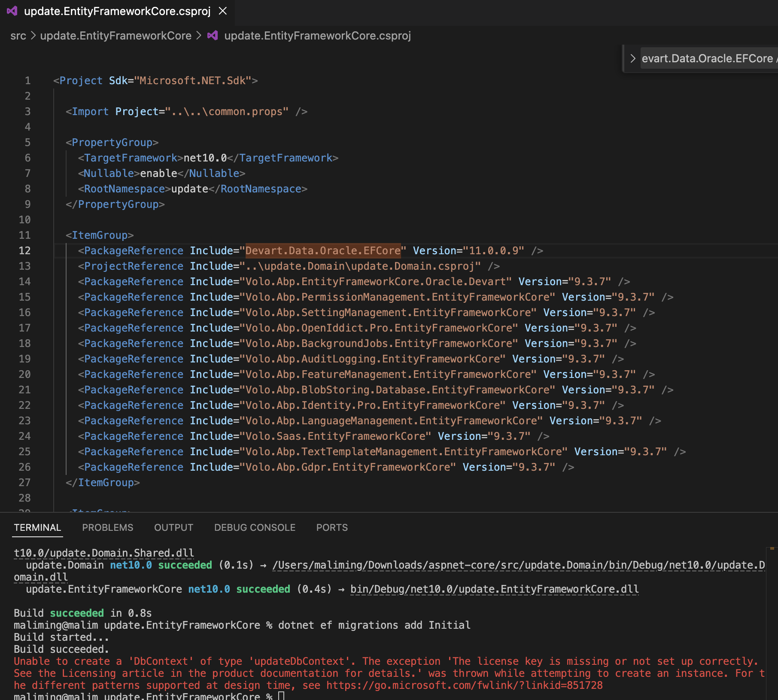Open the OUTPUT panel tab
Screen dimensions: 778x700
coord(173,527)
